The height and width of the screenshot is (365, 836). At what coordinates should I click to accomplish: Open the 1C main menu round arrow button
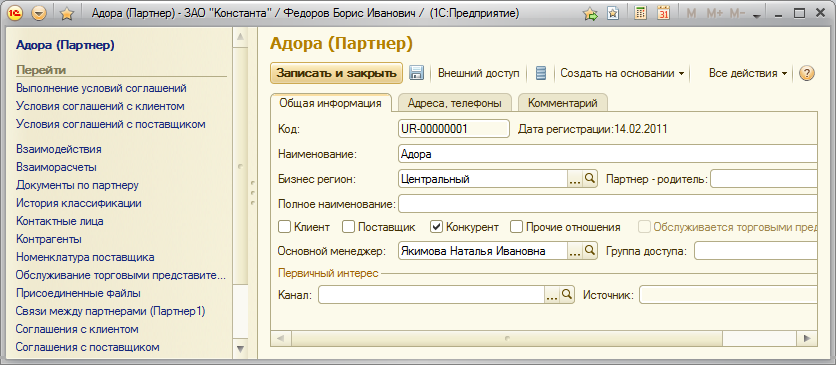pyautogui.click(x=39, y=14)
